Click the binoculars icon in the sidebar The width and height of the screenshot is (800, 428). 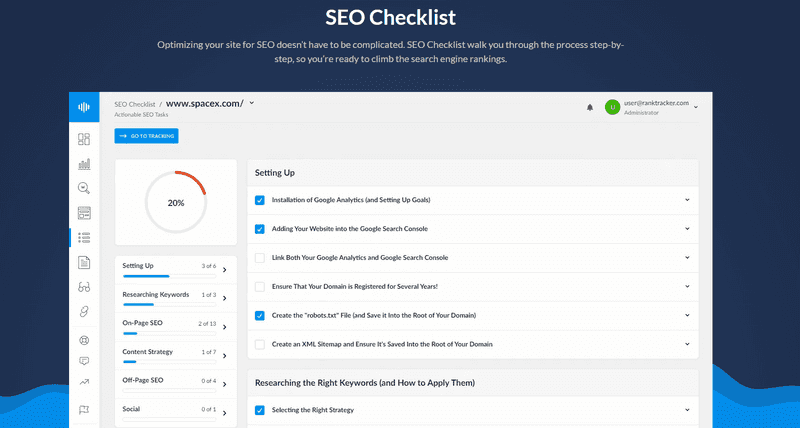pyautogui.click(x=84, y=287)
